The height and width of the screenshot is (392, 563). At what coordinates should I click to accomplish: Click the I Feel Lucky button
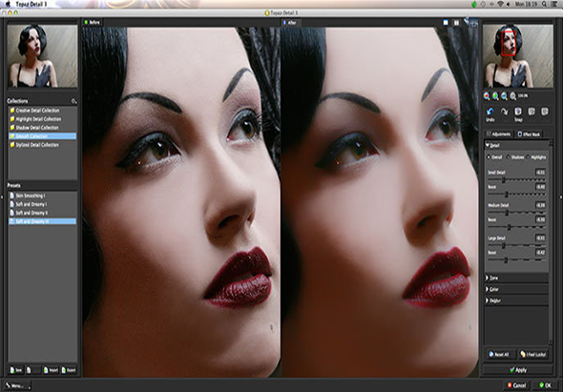tap(533, 354)
